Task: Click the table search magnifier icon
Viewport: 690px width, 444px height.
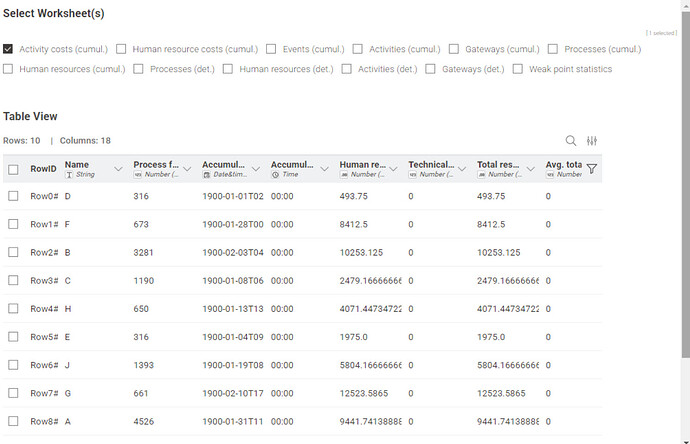Action: 571,141
